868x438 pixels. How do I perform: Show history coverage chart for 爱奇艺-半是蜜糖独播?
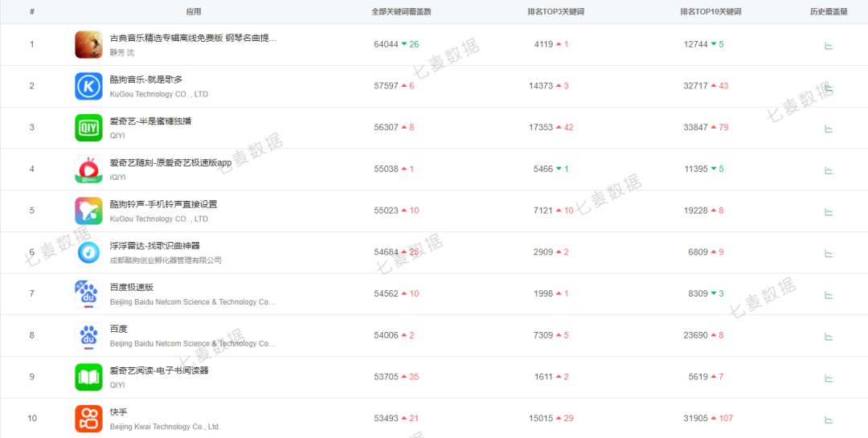click(x=829, y=129)
